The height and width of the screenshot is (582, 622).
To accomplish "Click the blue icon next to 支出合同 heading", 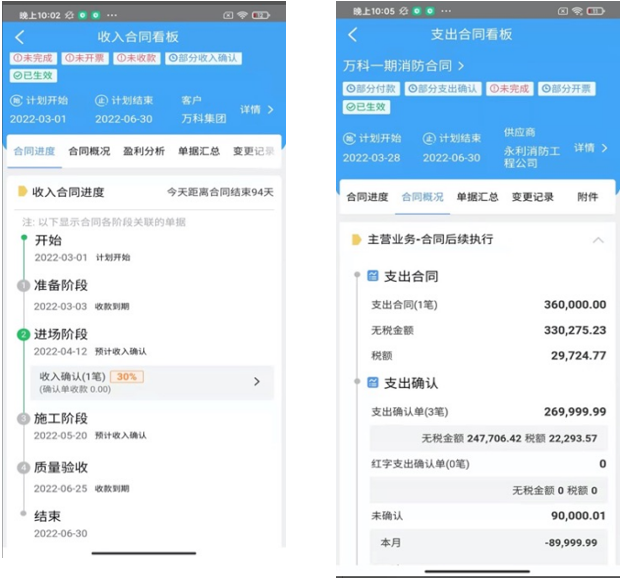I will point(373,276).
